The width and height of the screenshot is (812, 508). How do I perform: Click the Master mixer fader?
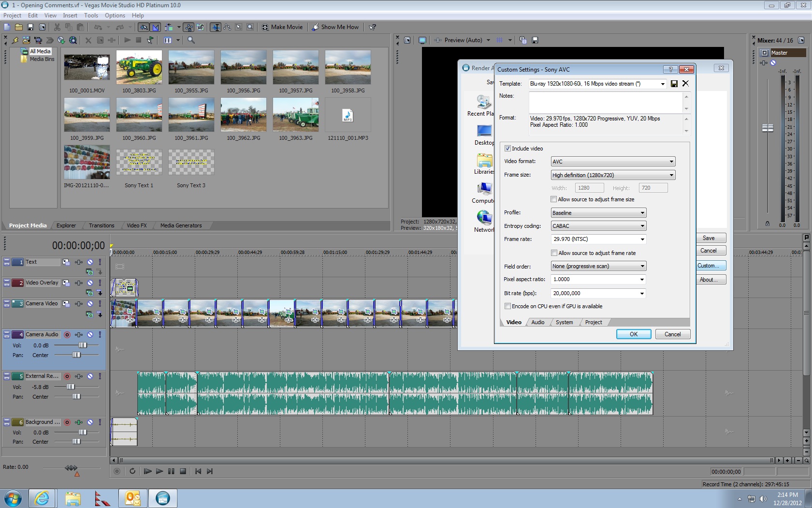tap(768, 128)
